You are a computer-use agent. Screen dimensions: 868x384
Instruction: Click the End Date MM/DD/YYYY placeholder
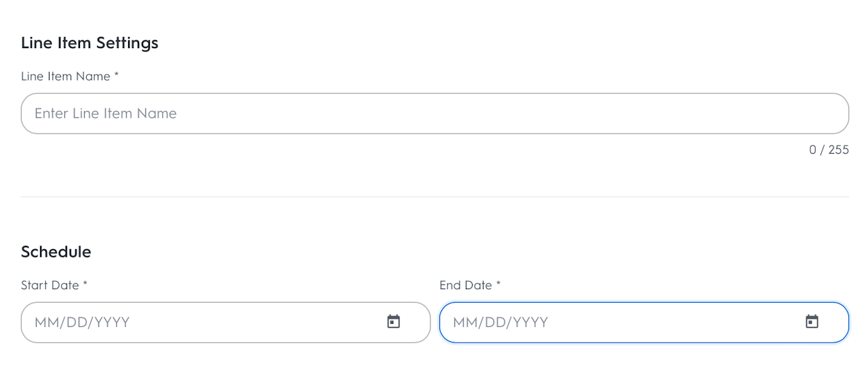[500, 322]
